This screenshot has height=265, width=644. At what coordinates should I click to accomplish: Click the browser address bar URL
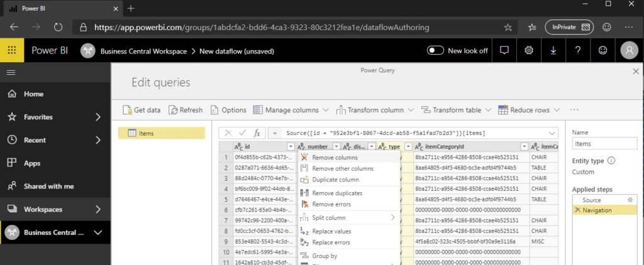(262, 28)
